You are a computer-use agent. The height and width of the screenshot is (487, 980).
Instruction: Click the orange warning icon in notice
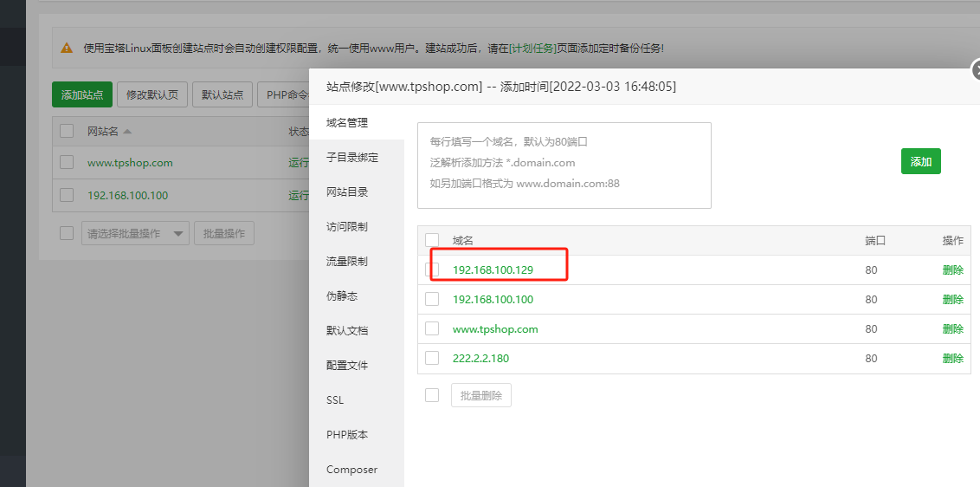pos(67,49)
